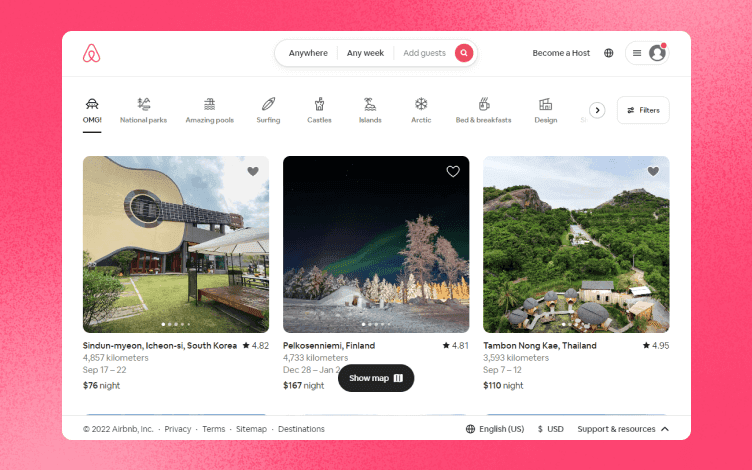Click Tambon Nong Kae, Thailand title

[x=540, y=345]
